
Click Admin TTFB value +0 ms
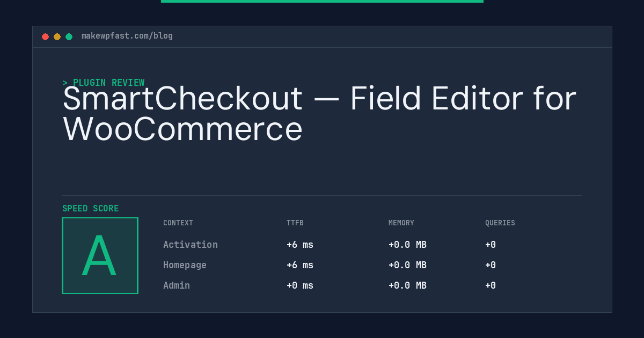point(300,285)
